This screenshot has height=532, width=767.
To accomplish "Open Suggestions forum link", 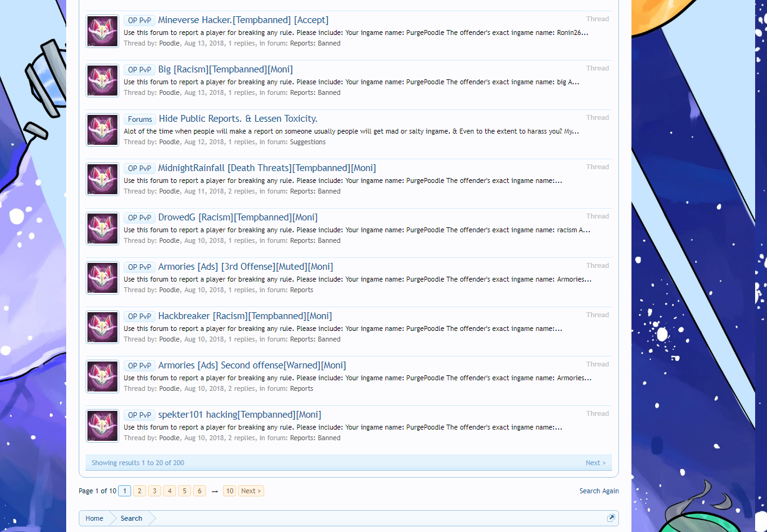I will pos(308,142).
